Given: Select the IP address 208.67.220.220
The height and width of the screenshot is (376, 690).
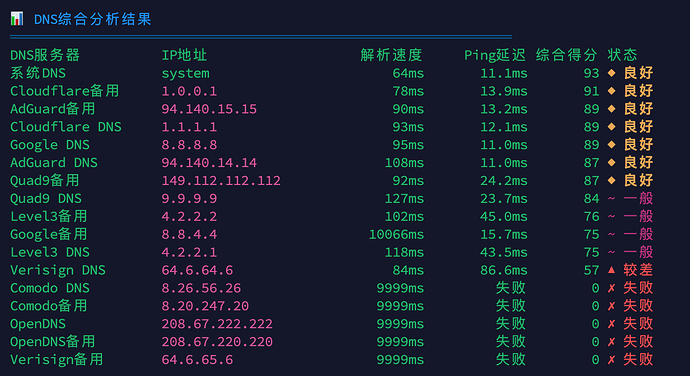Looking at the screenshot, I should (x=217, y=342).
